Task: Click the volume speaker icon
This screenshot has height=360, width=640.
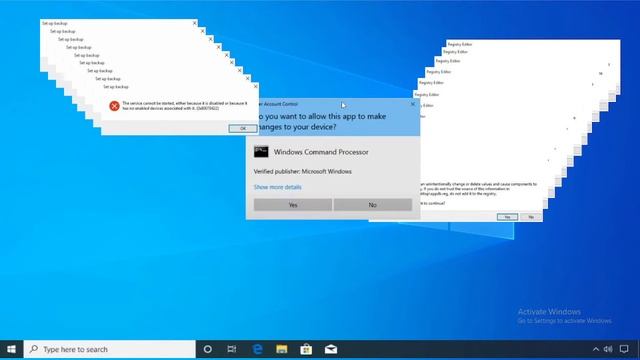Action: 608,349
